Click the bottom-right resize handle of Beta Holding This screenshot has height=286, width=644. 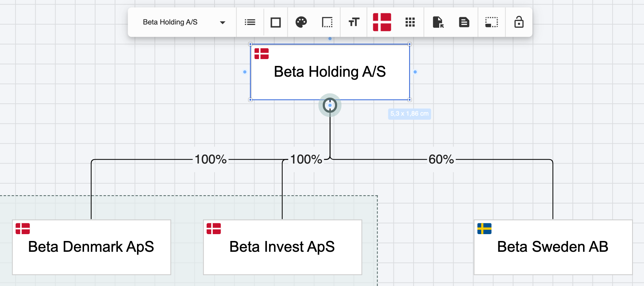pos(410,100)
